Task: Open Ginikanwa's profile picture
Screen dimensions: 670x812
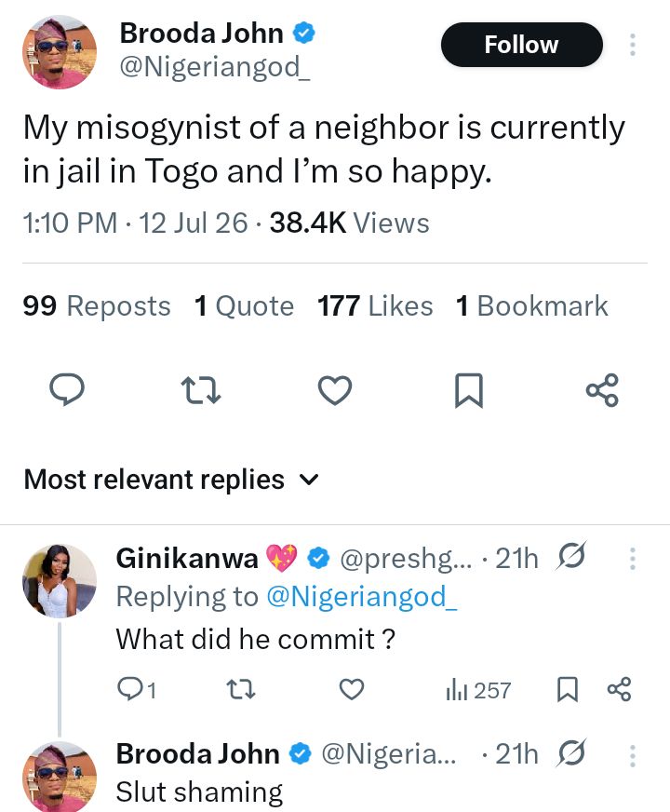Action: [x=60, y=581]
